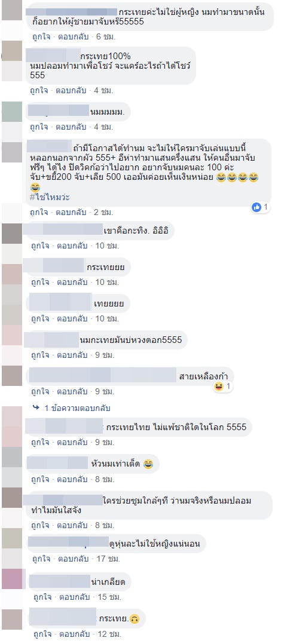Like the 'หัวนมเท่าเต็ด' comment

pyautogui.click(x=40, y=479)
